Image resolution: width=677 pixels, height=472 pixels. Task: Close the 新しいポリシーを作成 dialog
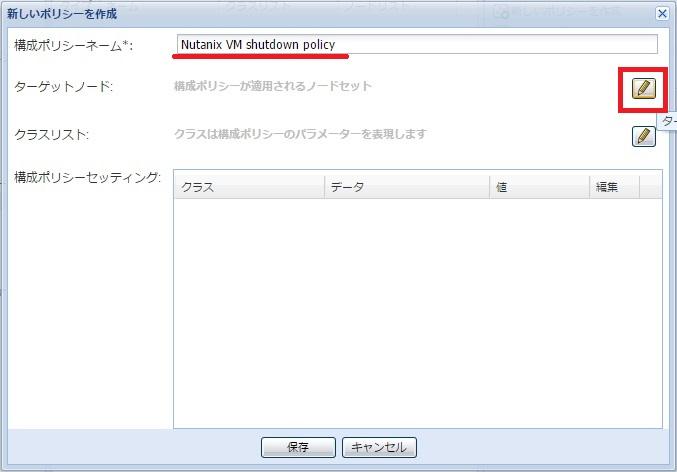(662, 13)
